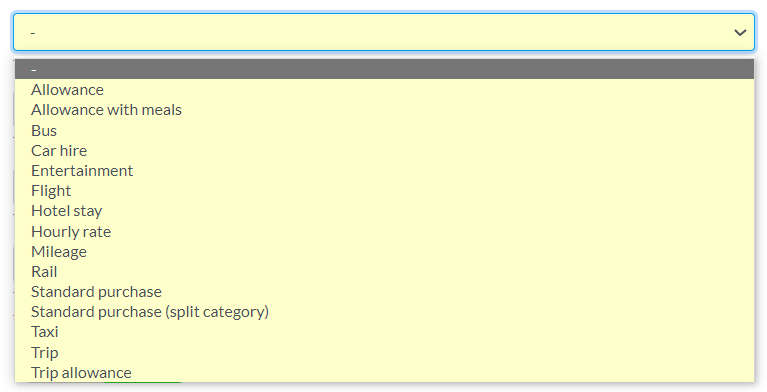
Task: Pick the Rail option
Action: 384,271
